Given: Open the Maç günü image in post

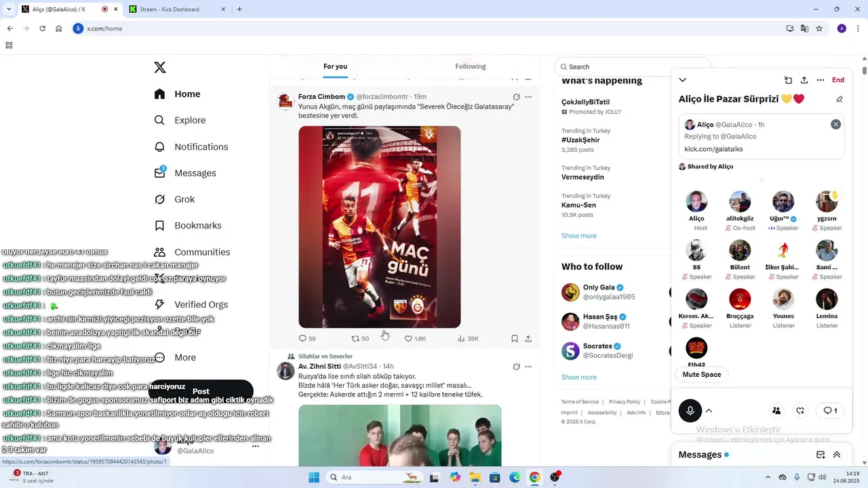Looking at the screenshot, I should tap(380, 227).
